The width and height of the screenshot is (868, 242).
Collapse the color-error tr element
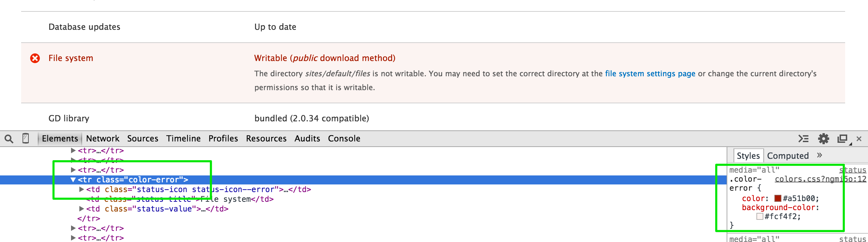[73, 180]
